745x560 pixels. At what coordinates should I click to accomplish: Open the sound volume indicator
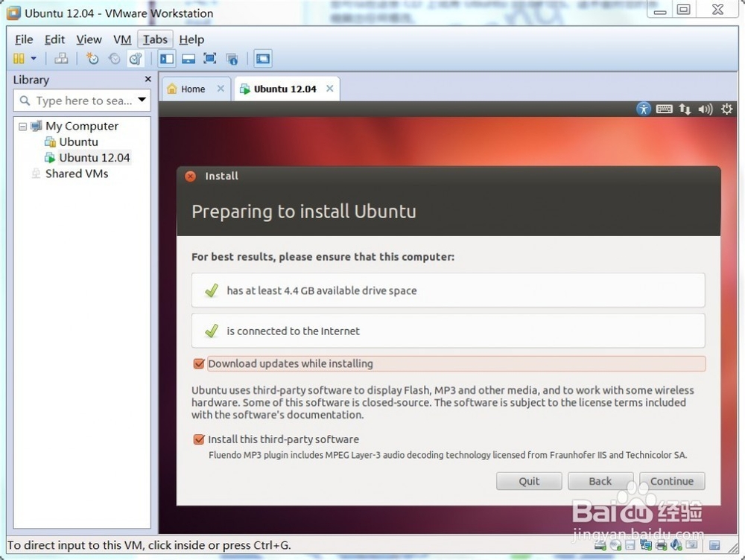pos(705,109)
